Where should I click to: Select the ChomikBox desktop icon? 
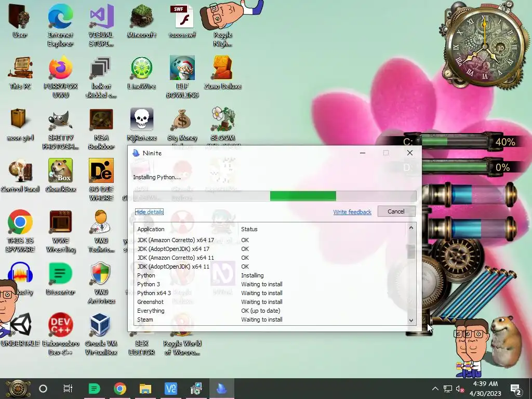point(60,176)
